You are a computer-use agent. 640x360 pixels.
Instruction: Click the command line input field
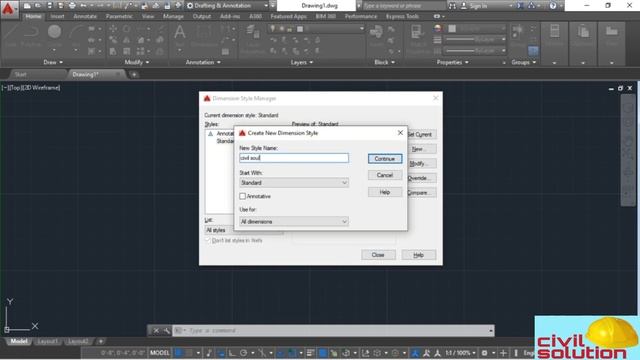pos(334,331)
